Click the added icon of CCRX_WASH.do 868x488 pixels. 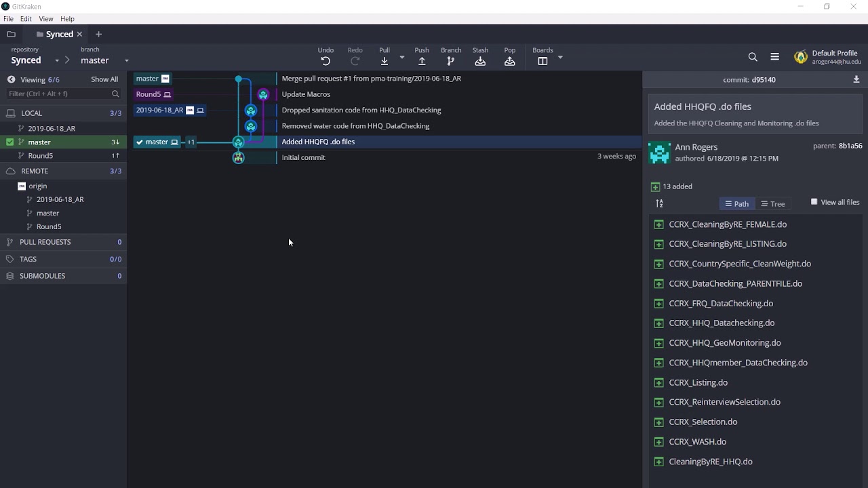658,442
